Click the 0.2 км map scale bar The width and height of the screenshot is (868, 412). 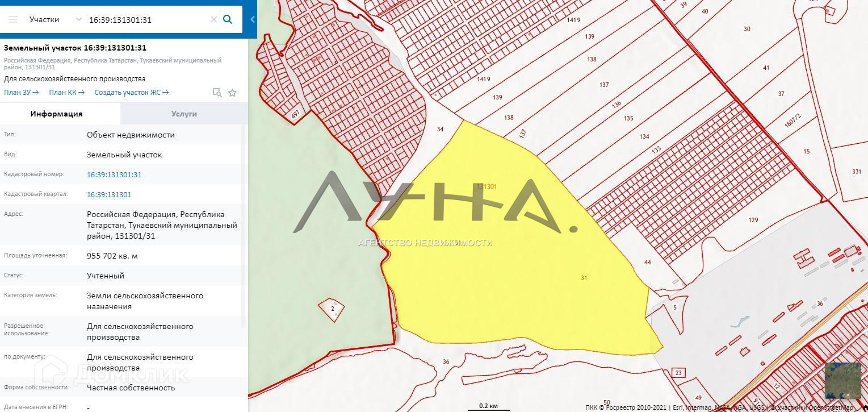(488, 406)
